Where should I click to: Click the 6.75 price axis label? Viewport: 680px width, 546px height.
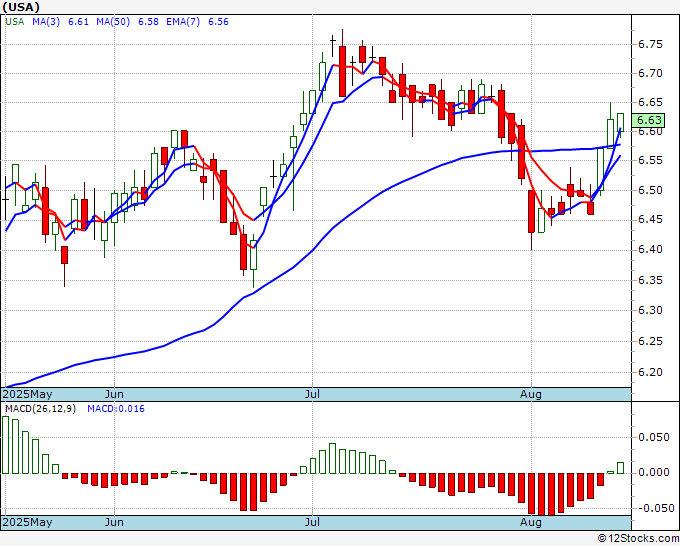pos(650,44)
